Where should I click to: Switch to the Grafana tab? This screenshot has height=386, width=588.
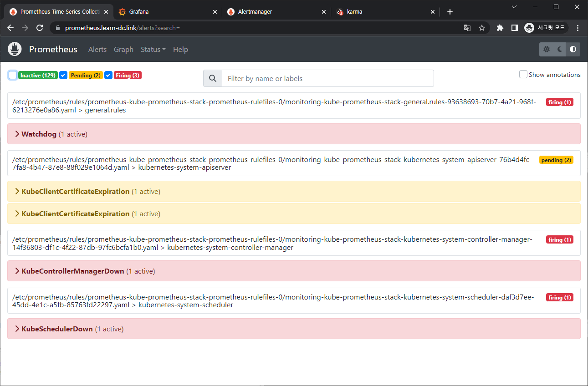(x=139, y=12)
